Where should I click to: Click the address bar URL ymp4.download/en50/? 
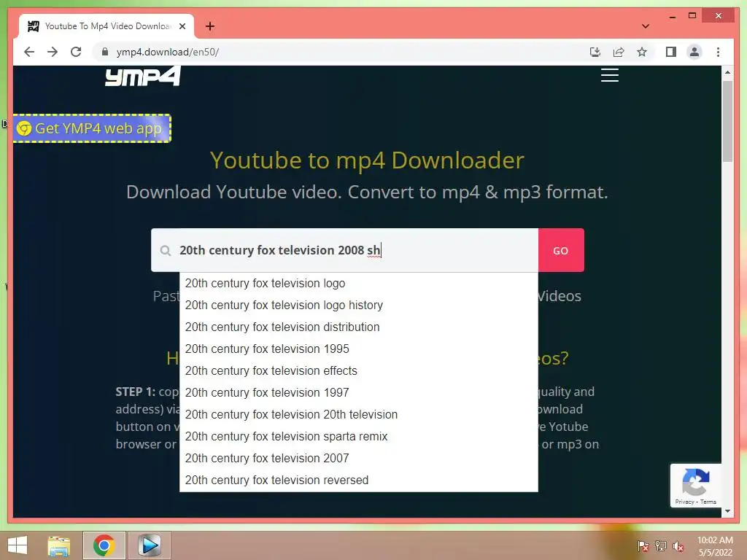click(x=167, y=52)
